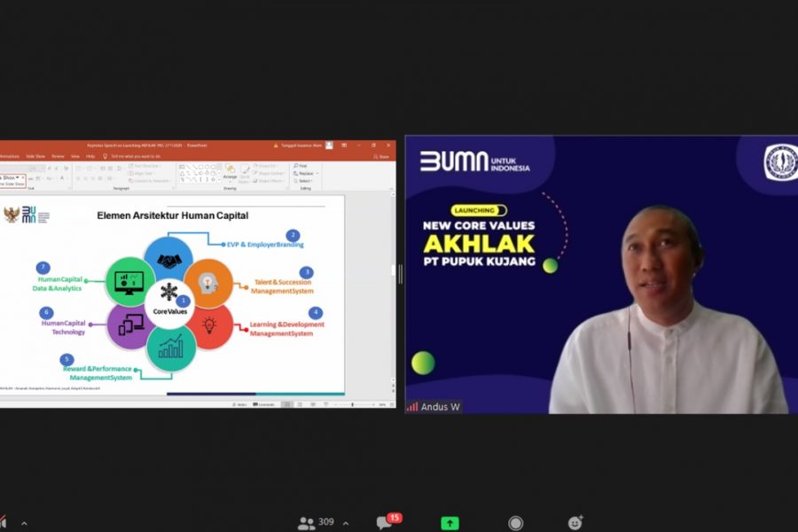Click the green Share Screen icon

click(450, 523)
